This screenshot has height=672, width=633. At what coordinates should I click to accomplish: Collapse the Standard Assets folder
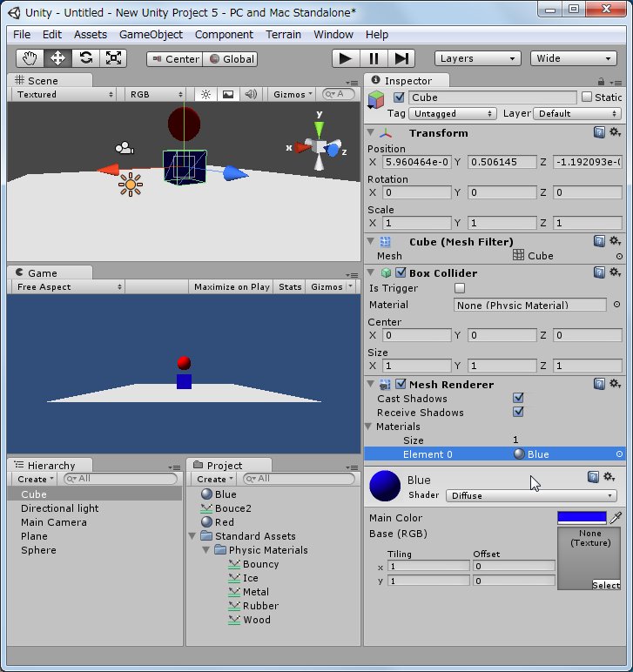click(x=193, y=536)
